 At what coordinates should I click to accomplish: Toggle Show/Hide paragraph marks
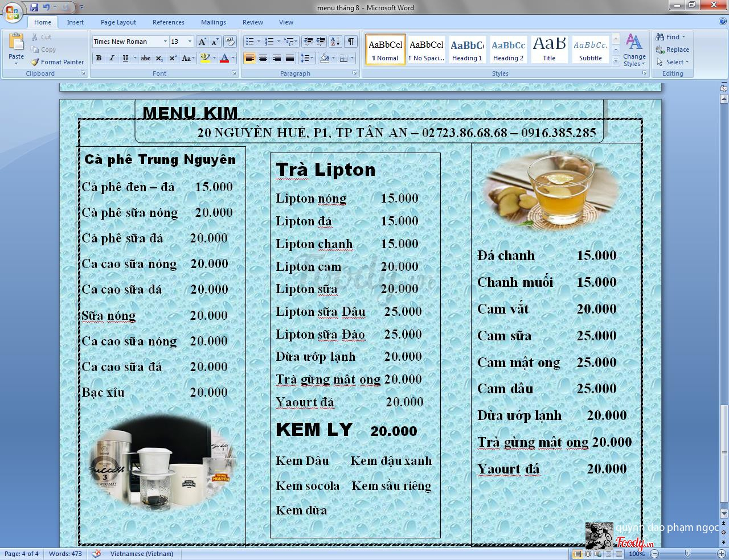351,42
